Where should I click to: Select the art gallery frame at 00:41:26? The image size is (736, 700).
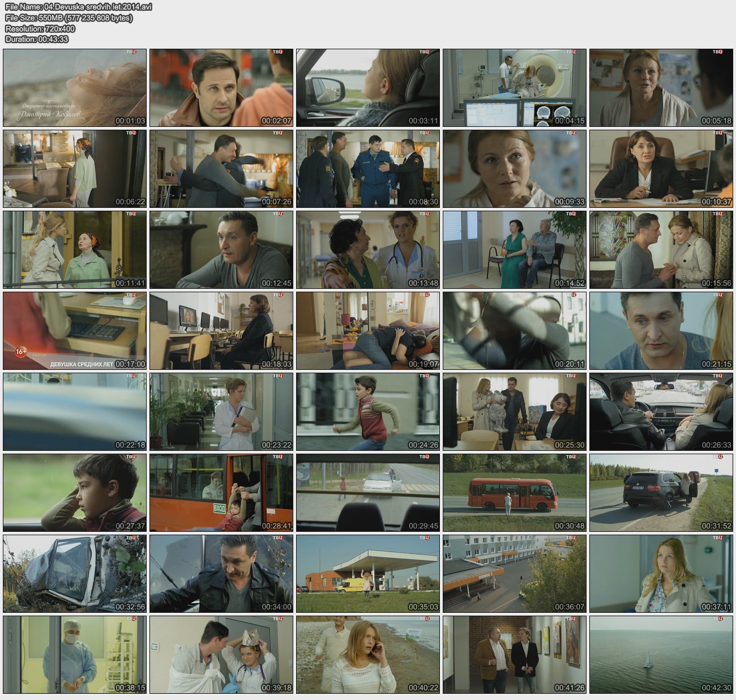click(x=514, y=655)
